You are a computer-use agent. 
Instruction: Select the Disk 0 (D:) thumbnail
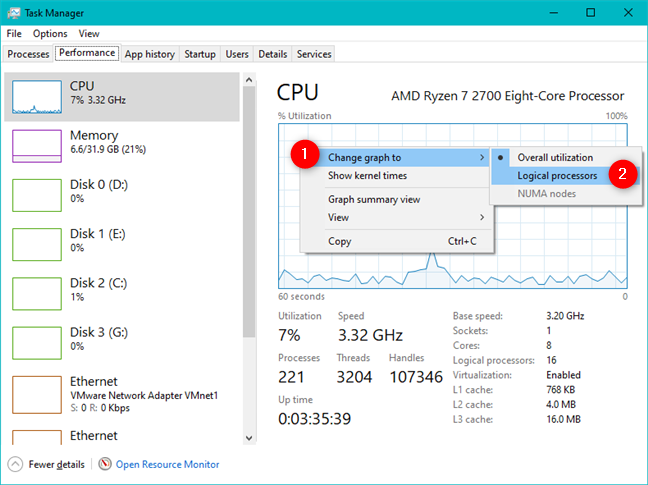tap(37, 195)
